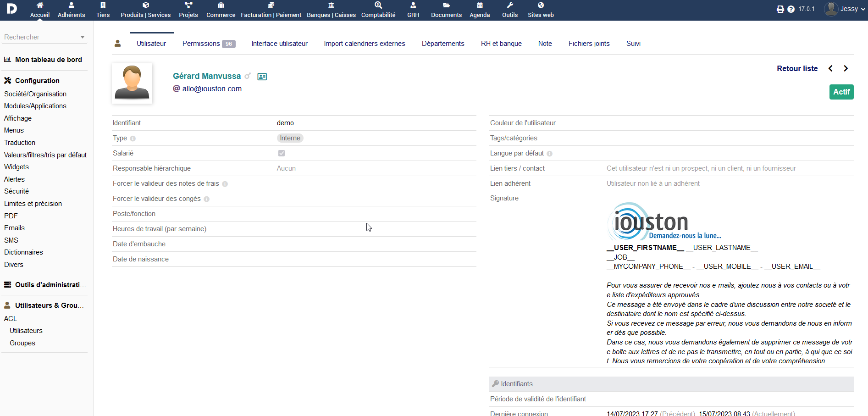Expand the Jessy user menu

pyautogui.click(x=845, y=9)
